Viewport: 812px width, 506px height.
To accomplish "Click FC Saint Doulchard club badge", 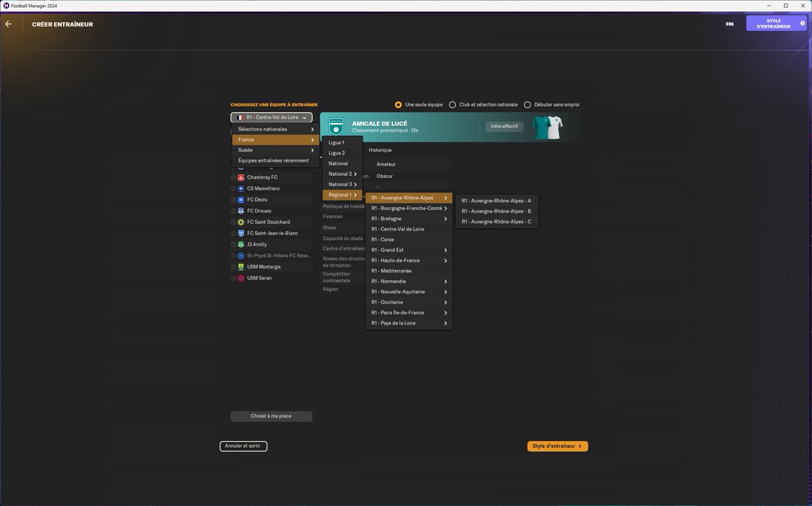I will tap(241, 222).
